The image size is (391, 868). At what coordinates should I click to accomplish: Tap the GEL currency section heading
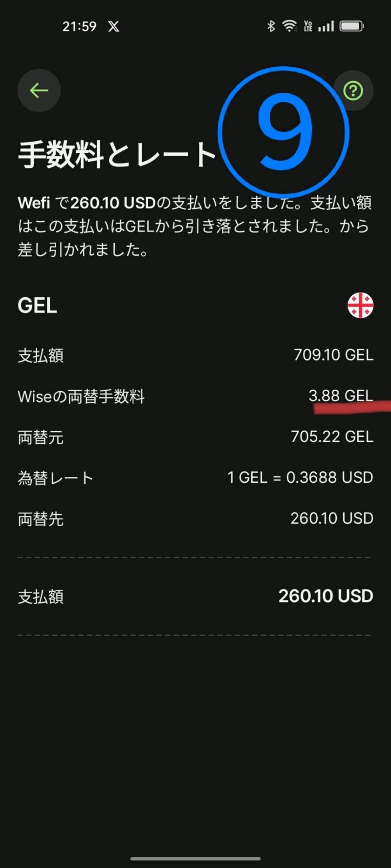tap(38, 306)
